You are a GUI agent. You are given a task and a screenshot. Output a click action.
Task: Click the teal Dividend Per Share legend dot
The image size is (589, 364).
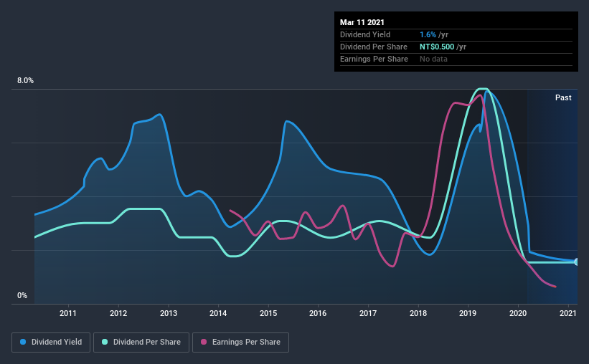105,342
